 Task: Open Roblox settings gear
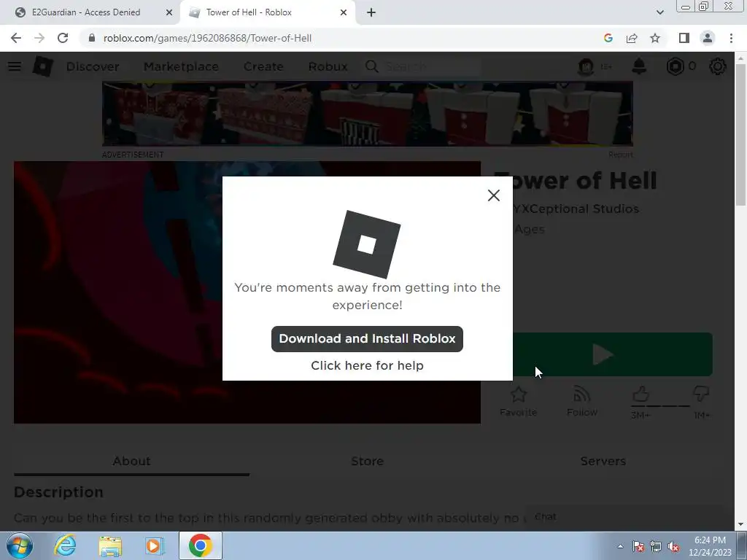tap(718, 66)
